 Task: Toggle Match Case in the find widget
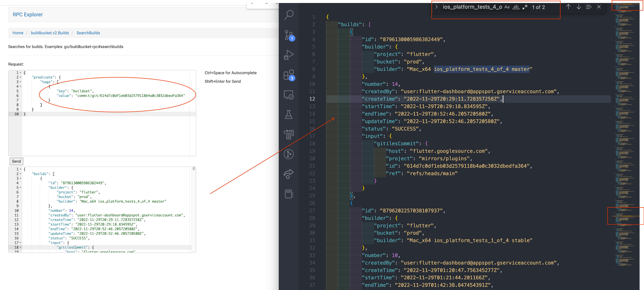[x=507, y=7]
